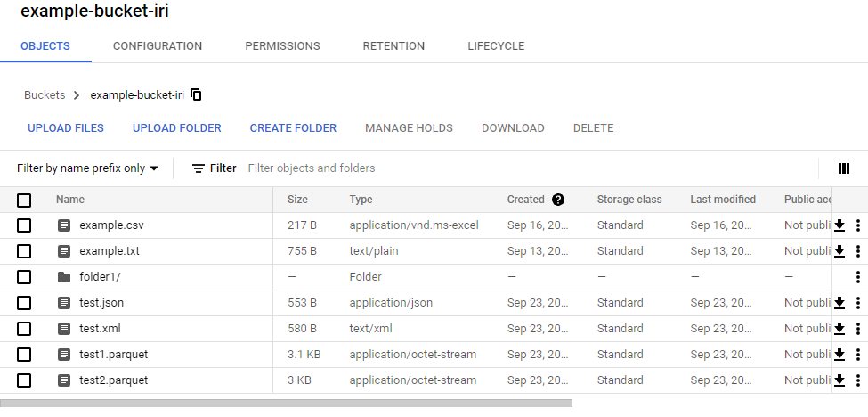This screenshot has width=868, height=417.
Task: Download test1.parquet with its download icon
Action: pyautogui.click(x=840, y=354)
